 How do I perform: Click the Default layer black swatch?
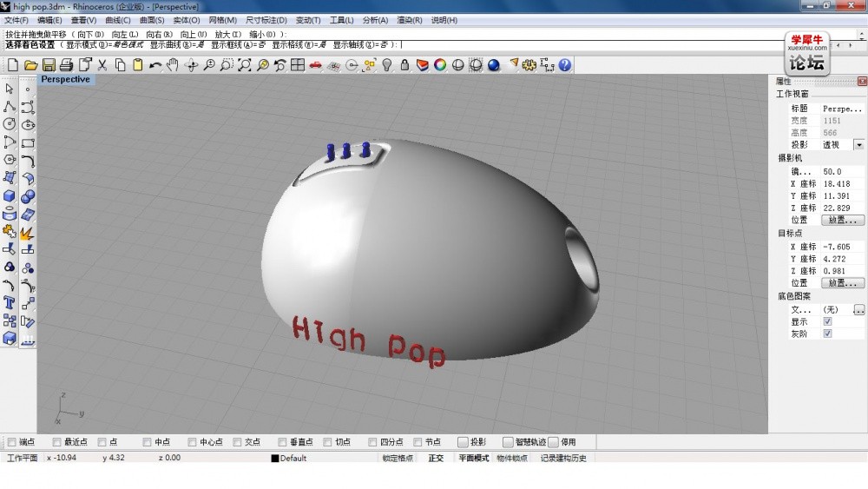tap(274, 458)
